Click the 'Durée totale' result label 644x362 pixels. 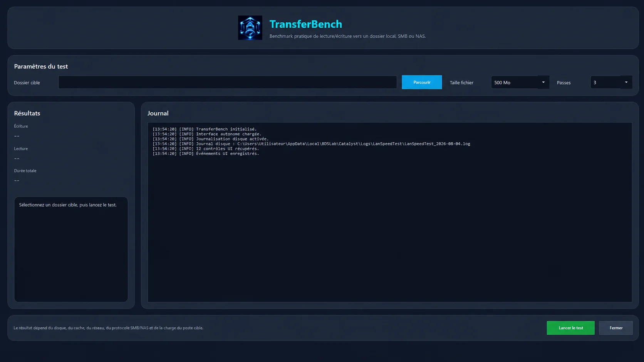pyautogui.click(x=25, y=171)
